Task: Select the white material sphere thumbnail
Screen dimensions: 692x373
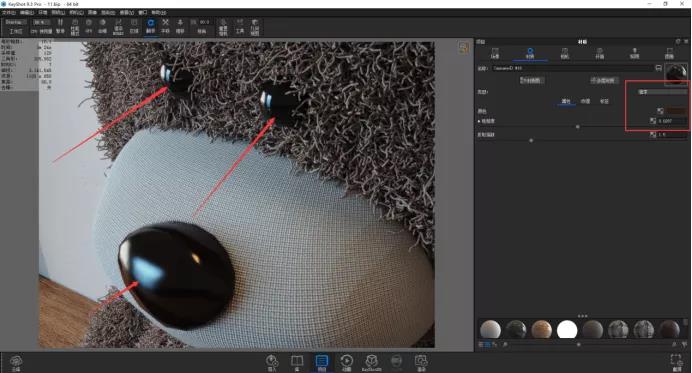Action: click(567, 329)
